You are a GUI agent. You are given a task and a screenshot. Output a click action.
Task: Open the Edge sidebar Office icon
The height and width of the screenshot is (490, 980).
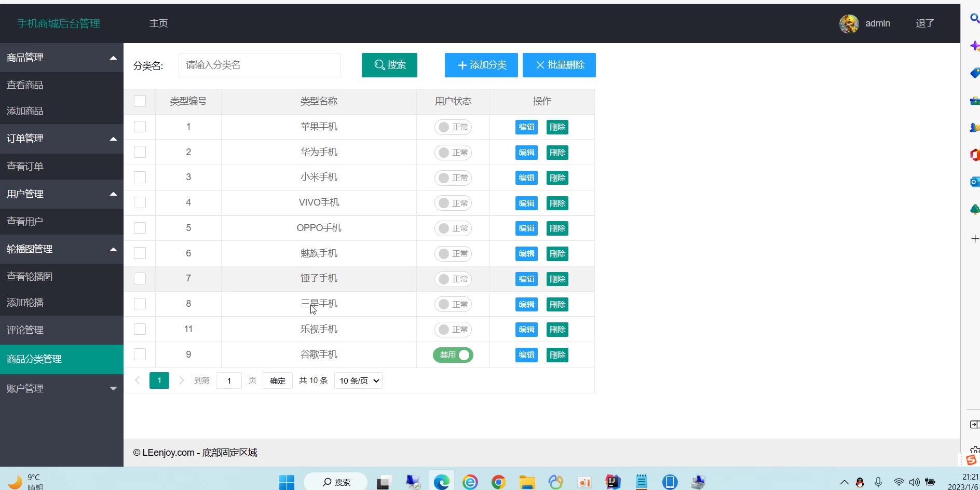975,154
